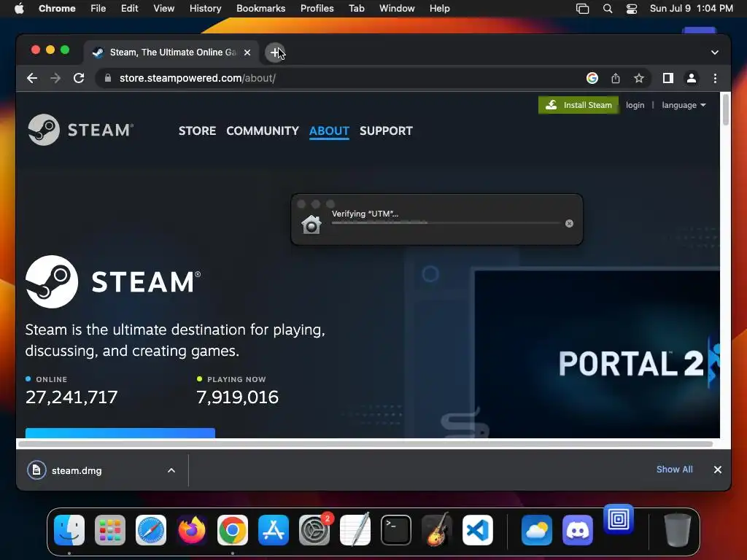Click the steam.dmg file icon
Image resolution: width=747 pixels, height=560 pixels.
[36, 470]
